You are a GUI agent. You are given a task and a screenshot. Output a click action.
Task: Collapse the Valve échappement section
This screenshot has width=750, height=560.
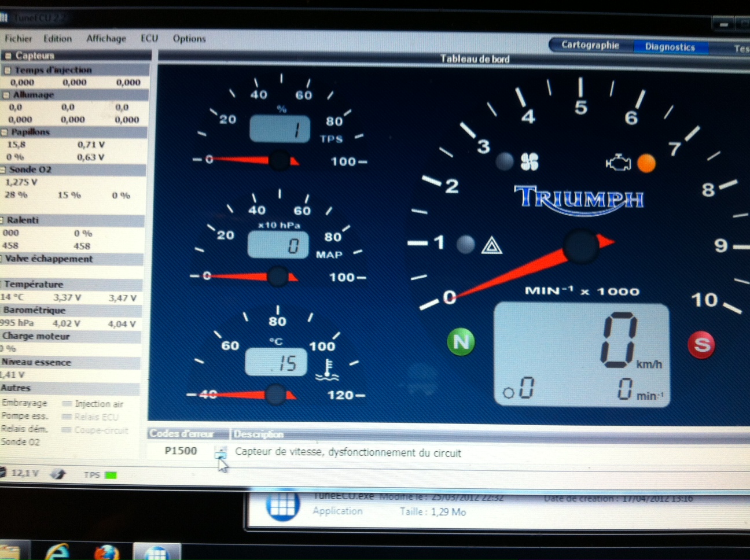tap(2, 259)
